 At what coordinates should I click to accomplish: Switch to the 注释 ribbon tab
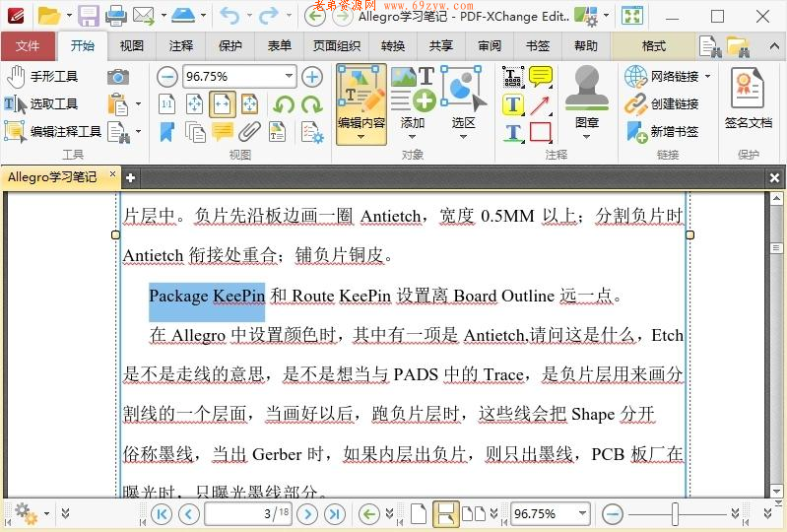(181, 46)
